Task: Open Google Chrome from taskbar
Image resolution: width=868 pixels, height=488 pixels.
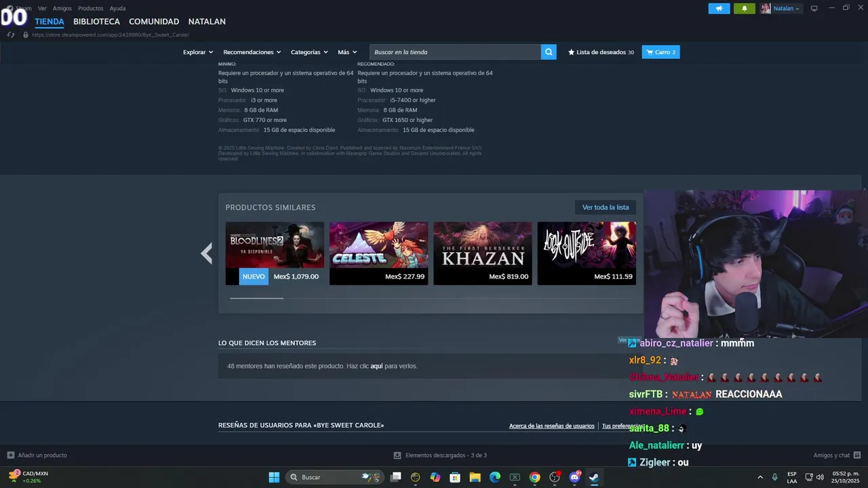Action: tap(534, 477)
